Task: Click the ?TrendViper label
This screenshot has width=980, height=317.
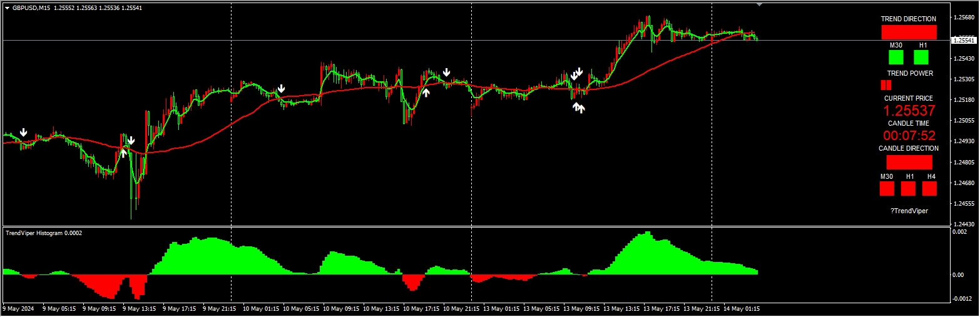Action: pos(909,211)
